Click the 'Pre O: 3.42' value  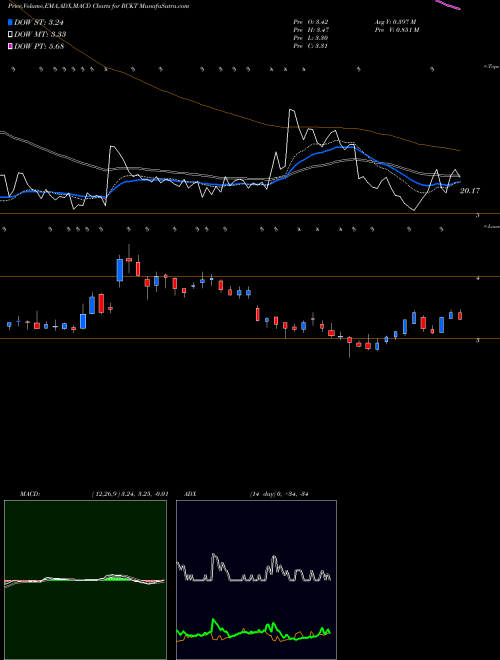pyautogui.click(x=311, y=21)
